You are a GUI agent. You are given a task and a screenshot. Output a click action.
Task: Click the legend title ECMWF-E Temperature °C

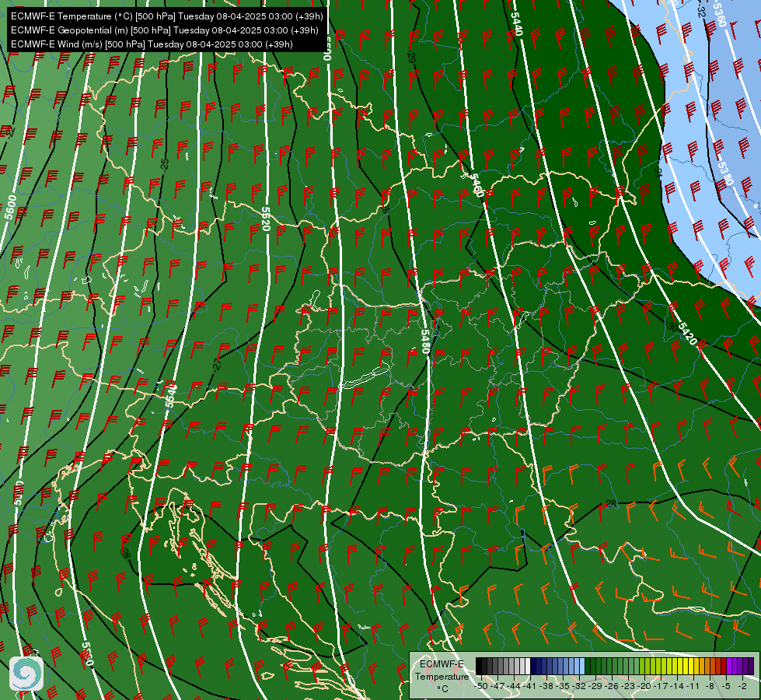442,676
